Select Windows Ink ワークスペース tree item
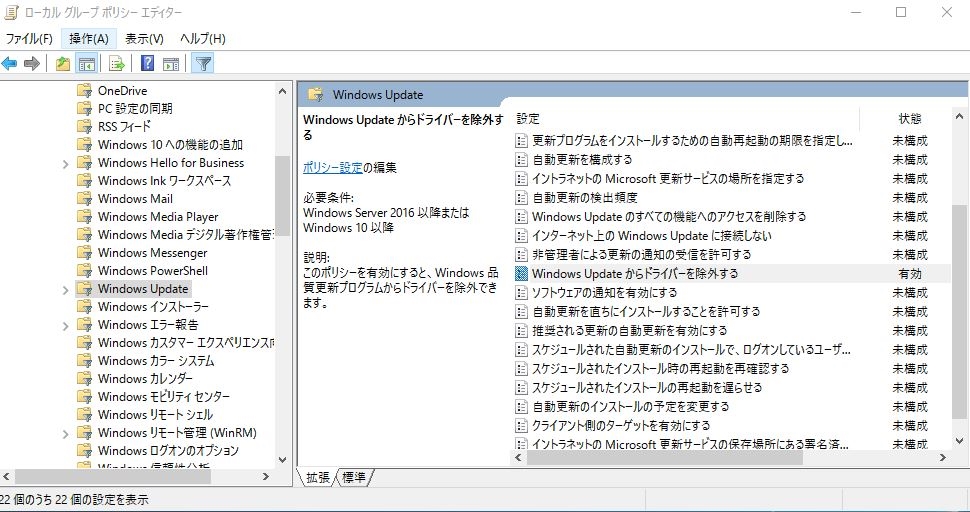970x512 pixels. [x=164, y=181]
